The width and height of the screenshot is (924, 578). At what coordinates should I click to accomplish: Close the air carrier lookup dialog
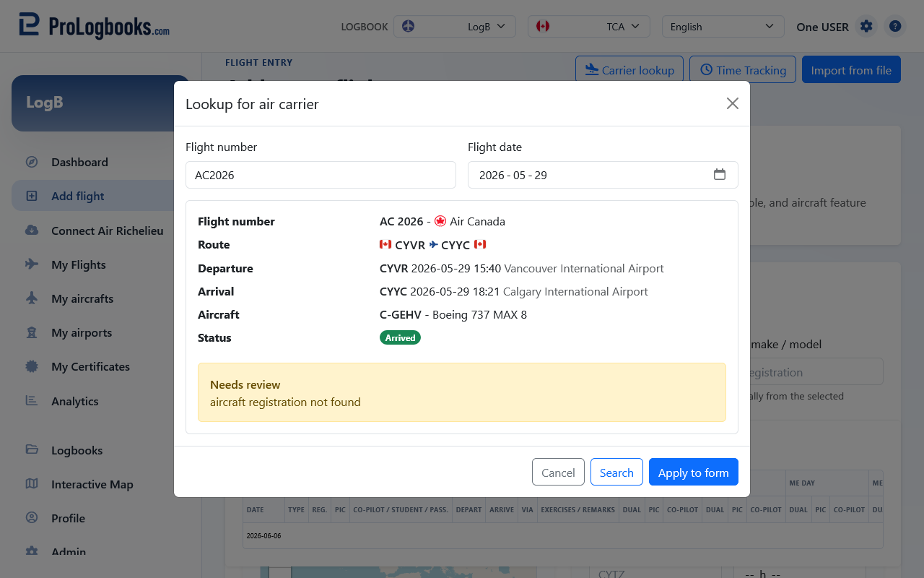[x=733, y=103]
